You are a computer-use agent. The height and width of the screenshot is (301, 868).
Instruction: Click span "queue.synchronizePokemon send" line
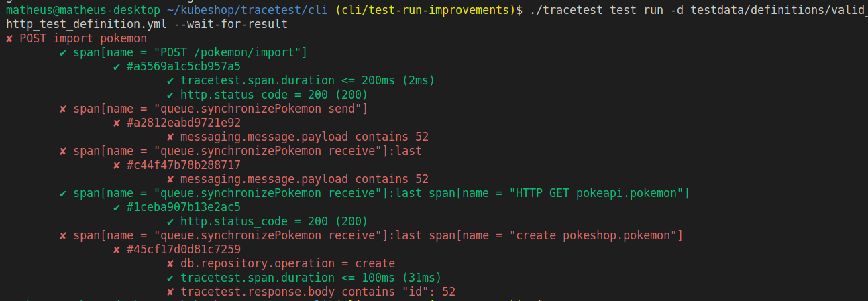[221, 109]
